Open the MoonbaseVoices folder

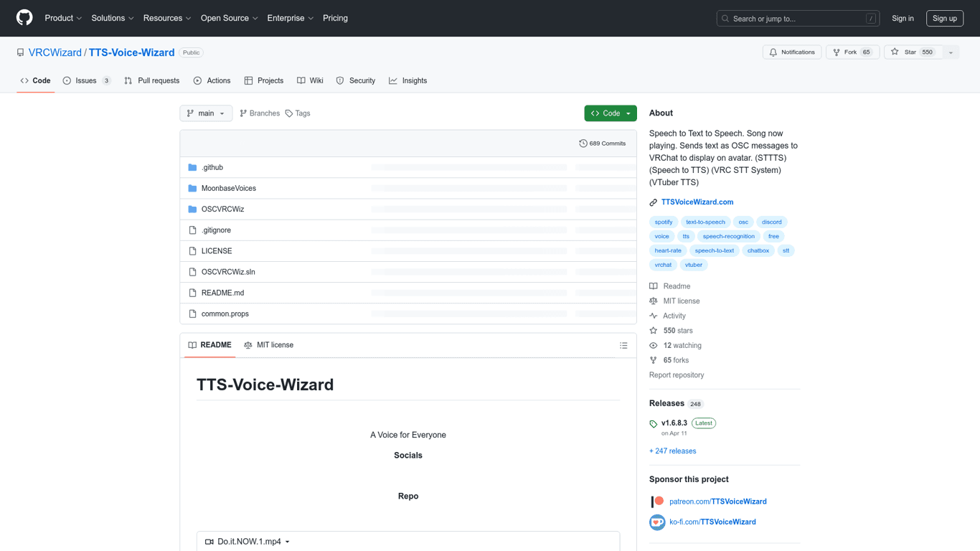point(229,189)
